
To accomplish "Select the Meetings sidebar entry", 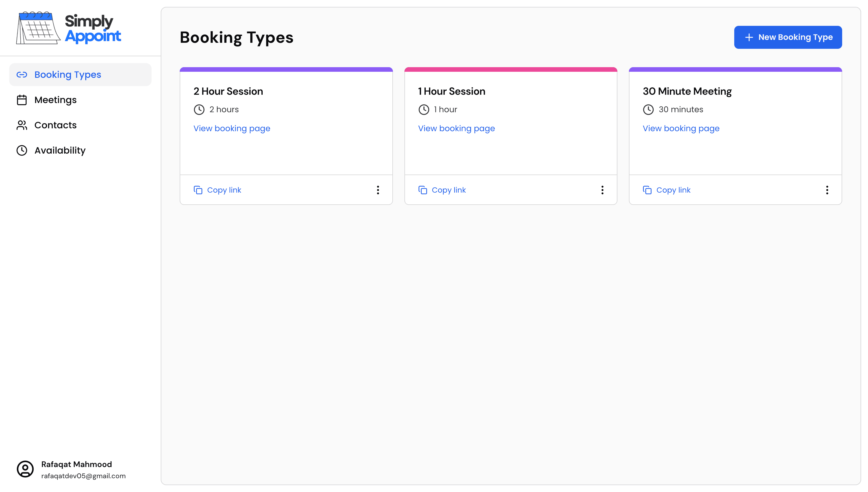I will point(55,100).
